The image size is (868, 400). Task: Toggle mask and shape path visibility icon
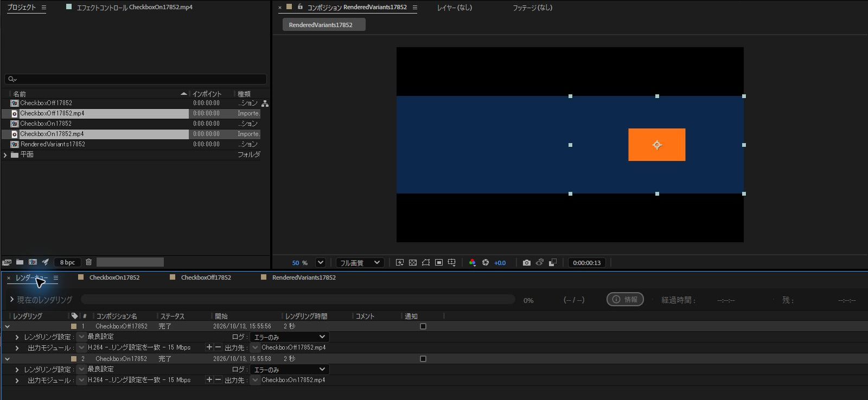point(426,263)
